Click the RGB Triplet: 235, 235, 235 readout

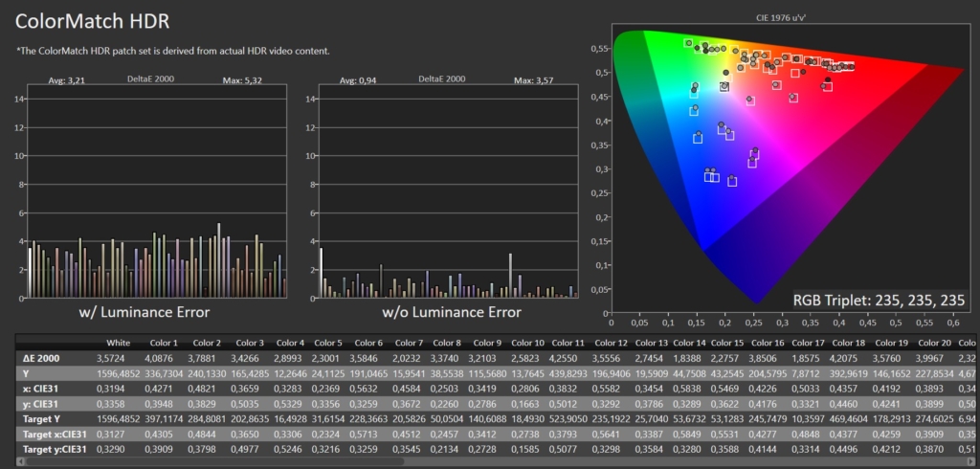pyautogui.click(x=880, y=301)
